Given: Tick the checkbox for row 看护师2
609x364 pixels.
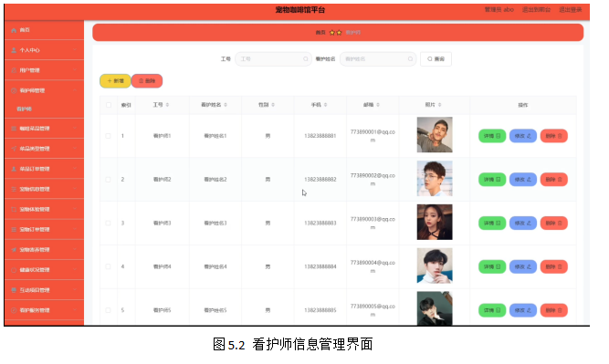Looking at the screenshot, I should (x=108, y=180).
